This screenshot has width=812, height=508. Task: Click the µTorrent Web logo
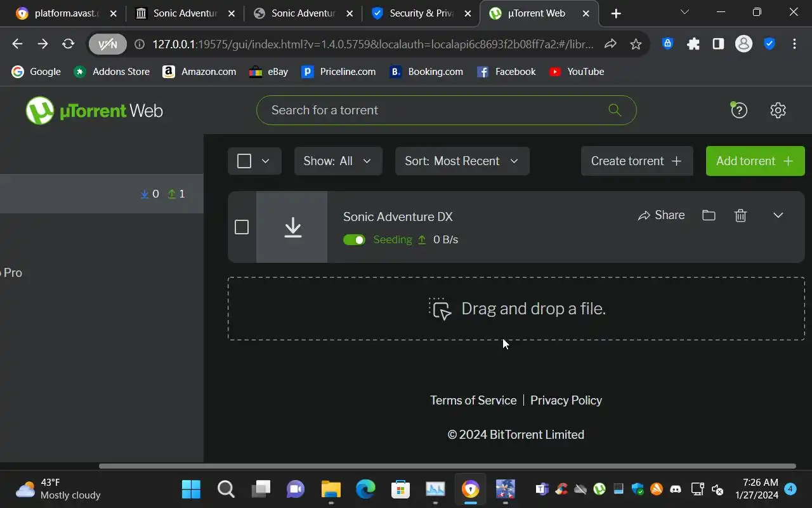94,110
